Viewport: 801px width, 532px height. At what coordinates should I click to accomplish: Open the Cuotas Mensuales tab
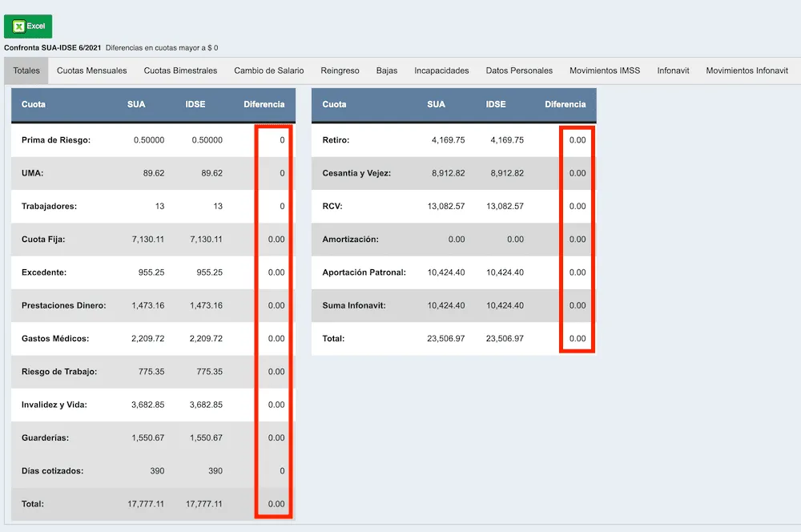92,71
